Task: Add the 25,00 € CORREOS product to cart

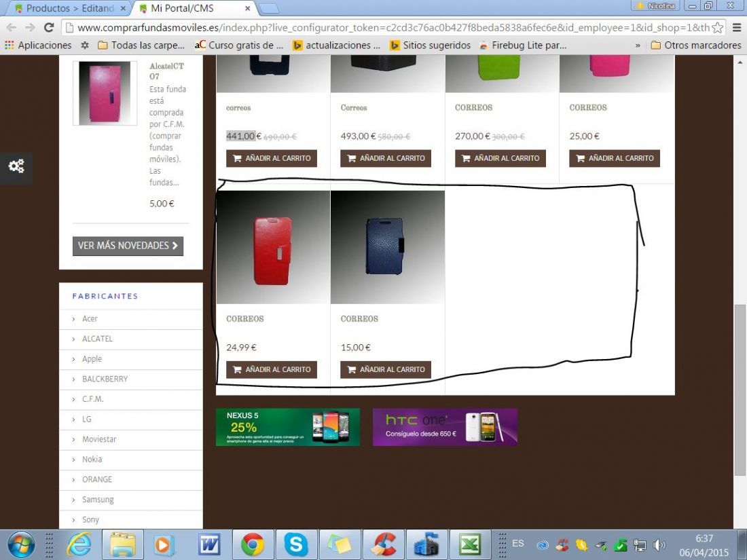Action: [x=615, y=158]
